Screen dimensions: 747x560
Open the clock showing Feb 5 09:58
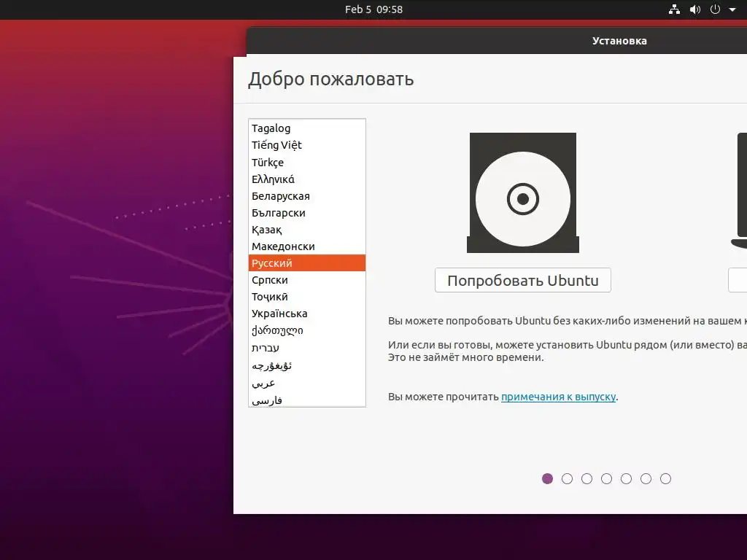point(374,9)
